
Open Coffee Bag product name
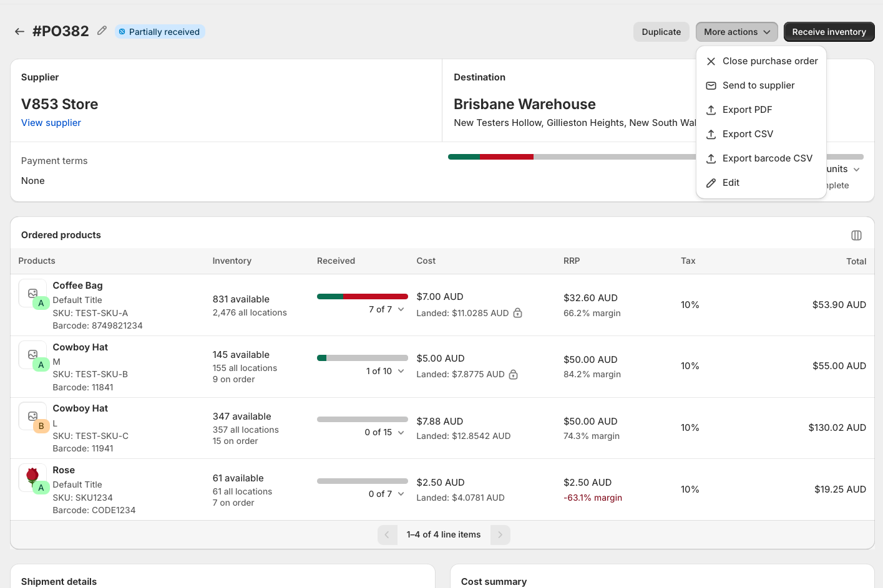pyautogui.click(x=77, y=286)
